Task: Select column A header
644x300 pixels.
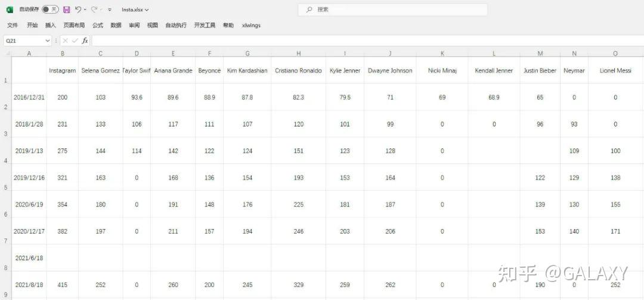Action: pyautogui.click(x=29, y=54)
